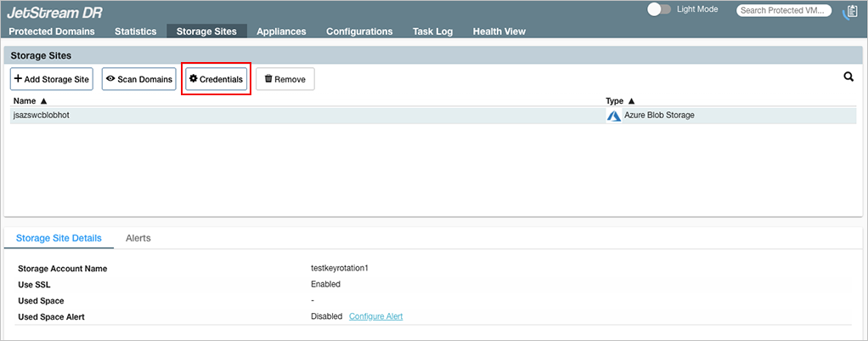View the Task Log tab
868x341 pixels.
432,31
